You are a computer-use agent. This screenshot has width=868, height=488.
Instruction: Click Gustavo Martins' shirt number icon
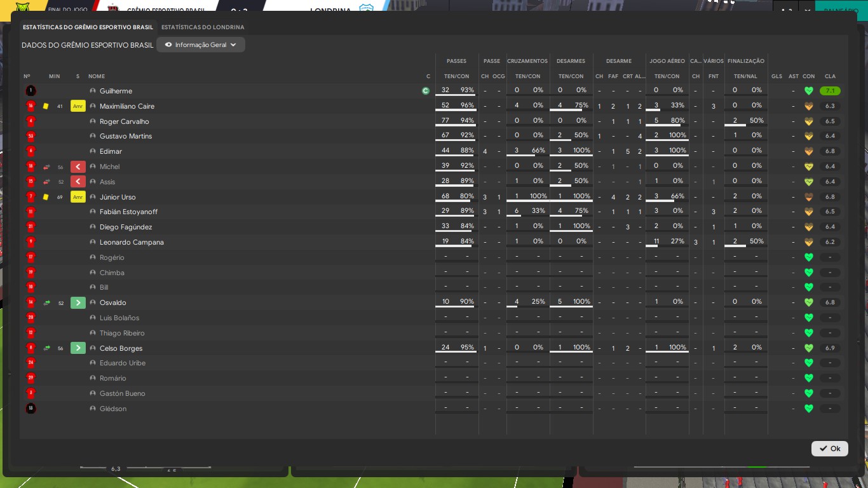[x=31, y=136]
